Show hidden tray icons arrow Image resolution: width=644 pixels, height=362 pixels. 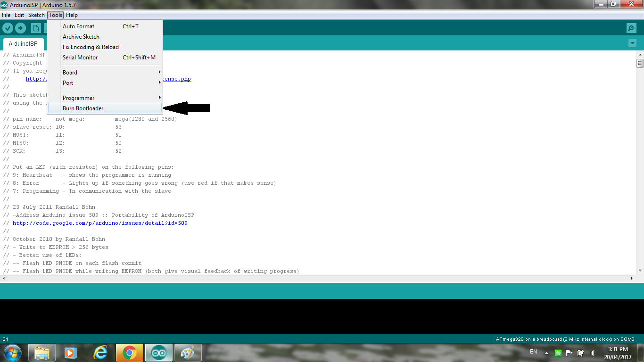coord(547,353)
